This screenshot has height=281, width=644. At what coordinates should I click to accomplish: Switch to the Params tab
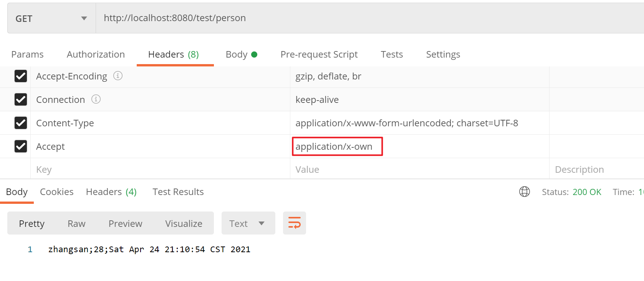(27, 55)
